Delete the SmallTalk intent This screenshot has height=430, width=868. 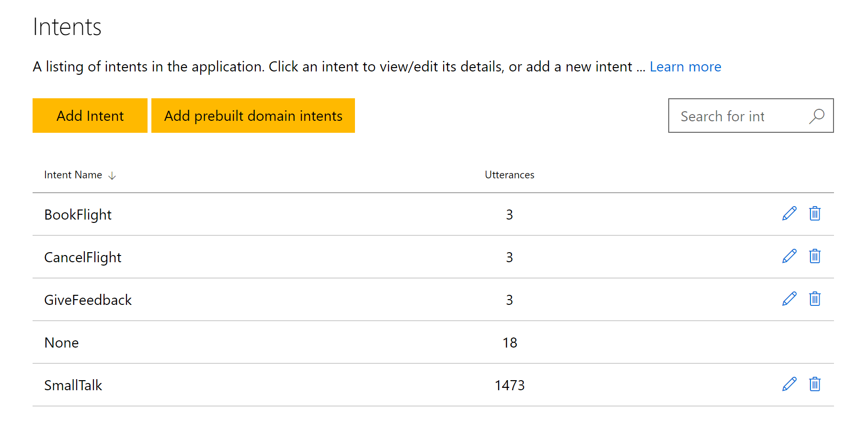coord(814,384)
